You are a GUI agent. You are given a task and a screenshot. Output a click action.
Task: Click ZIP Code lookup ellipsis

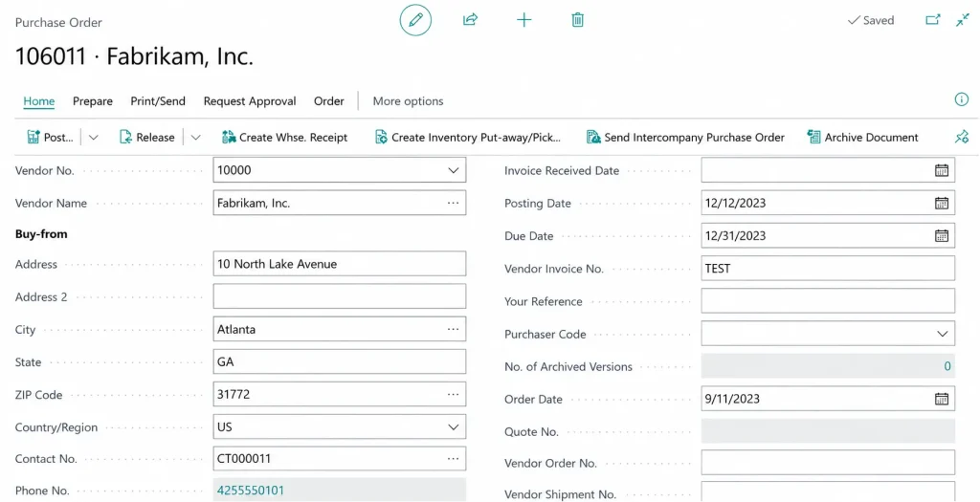click(453, 395)
